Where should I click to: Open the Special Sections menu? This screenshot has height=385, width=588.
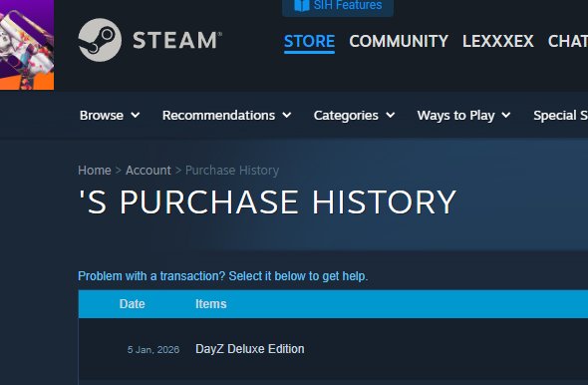561,115
